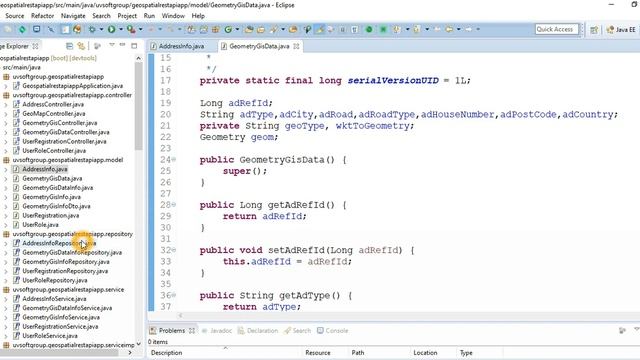
Task: Switch to the Console tab
Action: [x=333, y=331]
